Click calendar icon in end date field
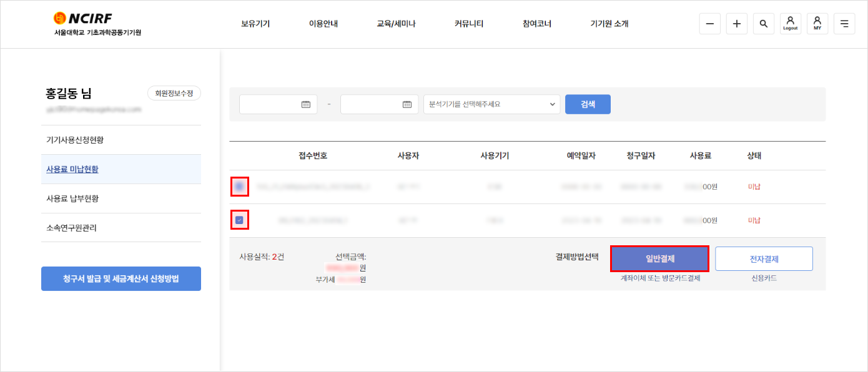The height and width of the screenshot is (372, 868). pos(407,104)
